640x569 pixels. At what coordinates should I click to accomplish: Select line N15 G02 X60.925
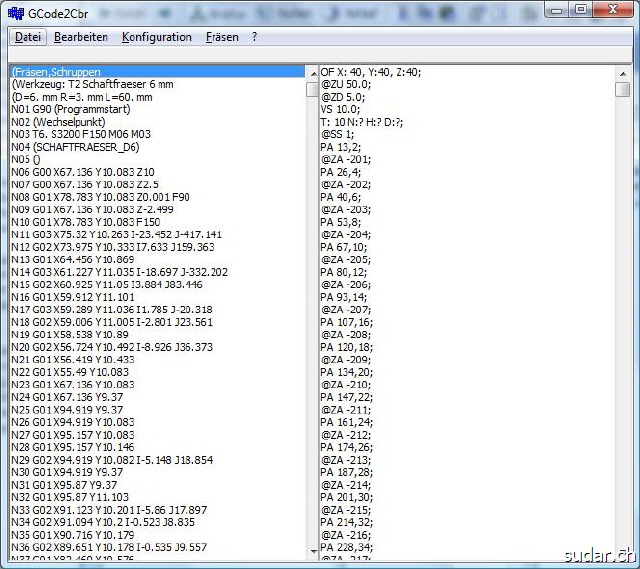(158, 284)
